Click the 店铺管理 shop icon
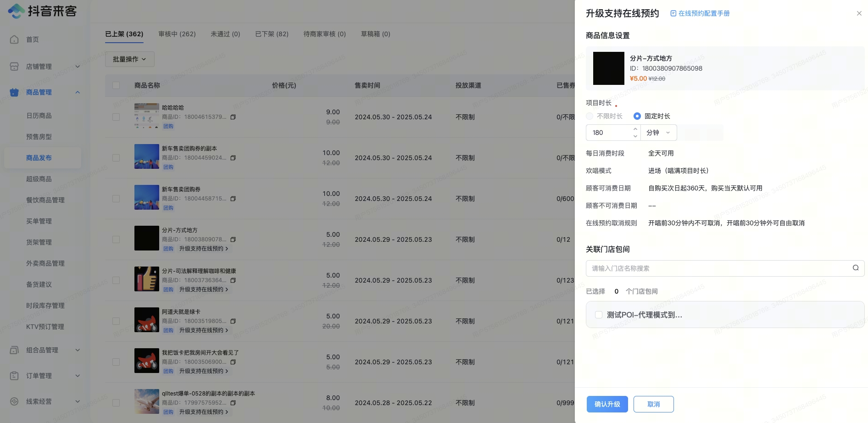Image resolution: width=868 pixels, height=423 pixels. (x=14, y=67)
